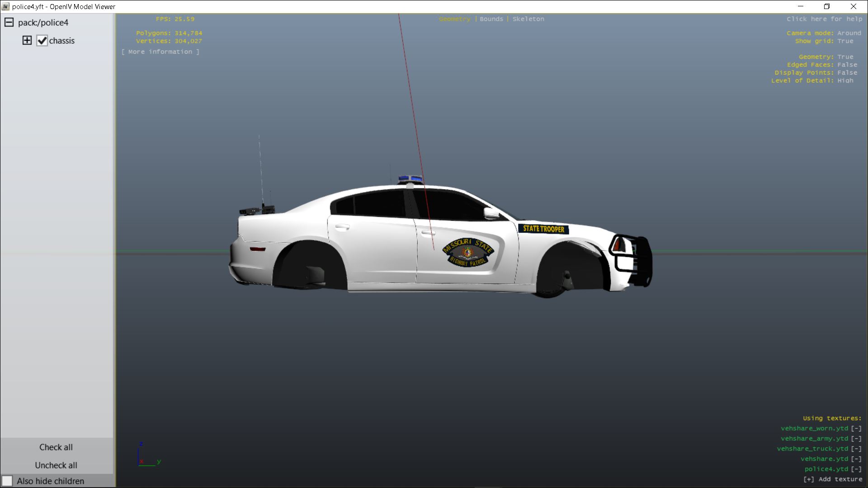This screenshot has height=488, width=868.
Task: Click the plus Add texture icon
Action: (x=809, y=479)
